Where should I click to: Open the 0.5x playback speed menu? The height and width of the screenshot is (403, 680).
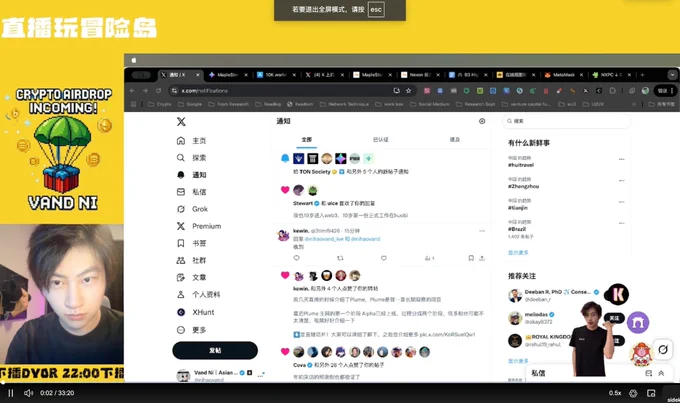(x=615, y=393)
